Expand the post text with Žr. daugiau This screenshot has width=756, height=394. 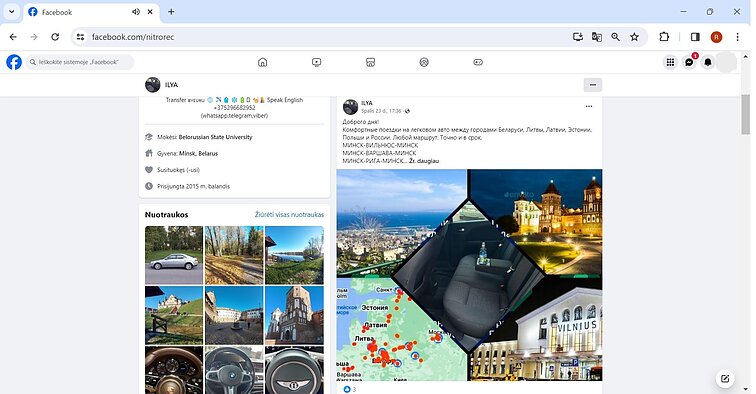click(424, 161)
